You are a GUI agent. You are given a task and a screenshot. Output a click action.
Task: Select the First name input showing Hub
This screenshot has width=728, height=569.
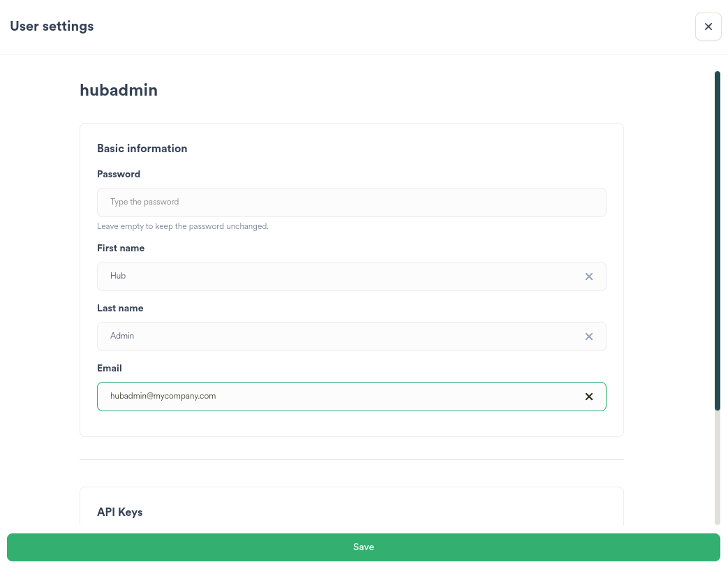tap(314, 276)
